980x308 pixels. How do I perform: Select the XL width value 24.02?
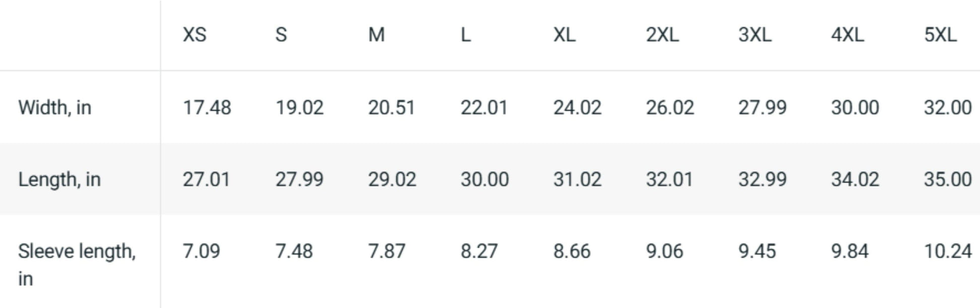577,107
